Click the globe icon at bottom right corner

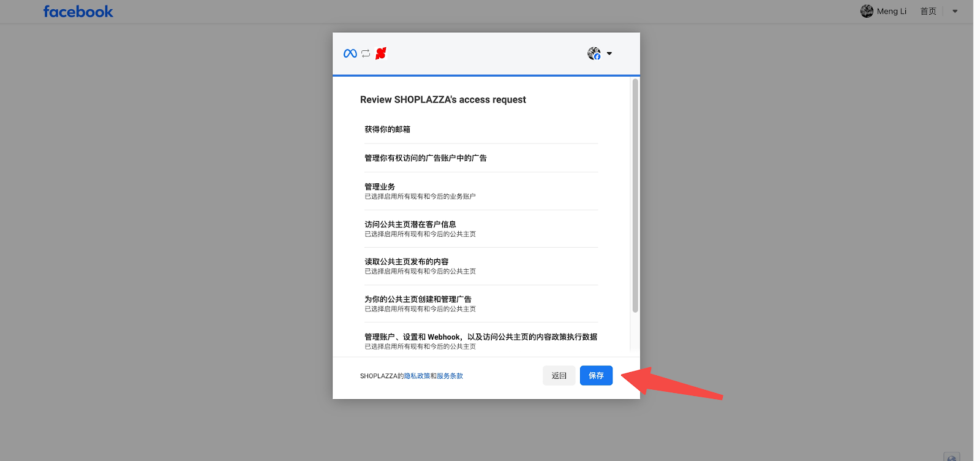click(951, 457)
